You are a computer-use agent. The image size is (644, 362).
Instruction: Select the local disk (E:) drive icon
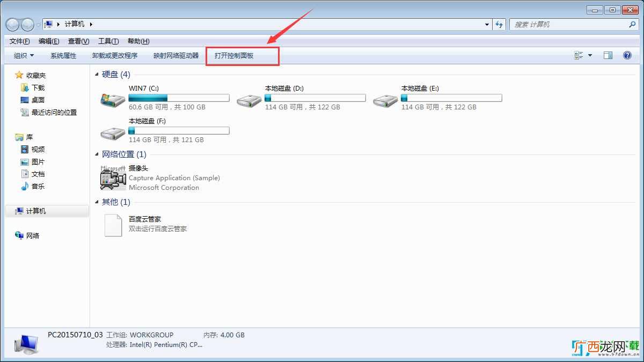[385, 99]
